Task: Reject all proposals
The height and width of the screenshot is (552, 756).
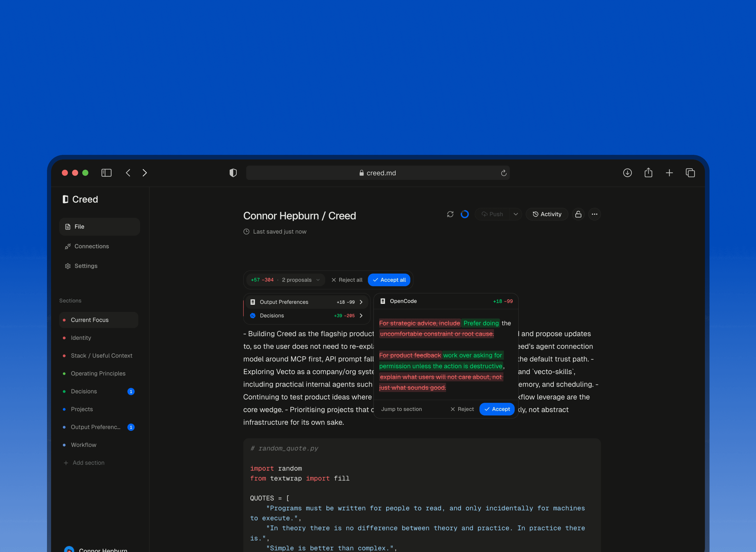Action: coord(347,280)
